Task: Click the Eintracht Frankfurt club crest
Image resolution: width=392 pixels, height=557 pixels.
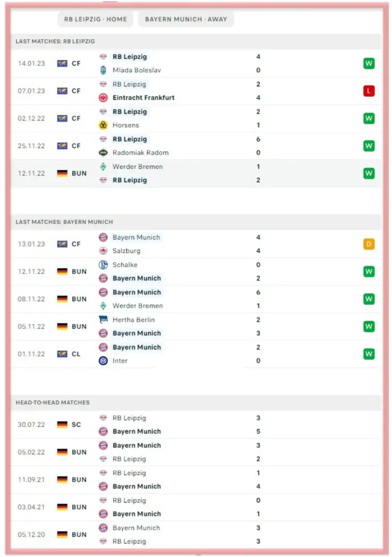Action: point(103,97)
